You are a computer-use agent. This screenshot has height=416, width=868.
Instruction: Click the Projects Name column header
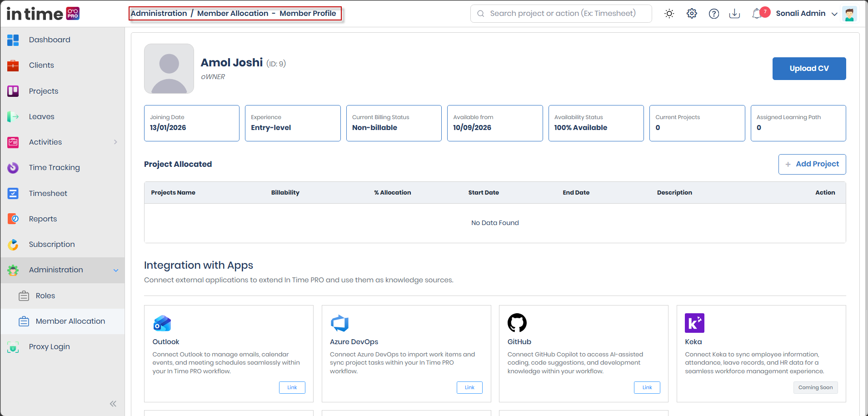(x=173, y=193)
